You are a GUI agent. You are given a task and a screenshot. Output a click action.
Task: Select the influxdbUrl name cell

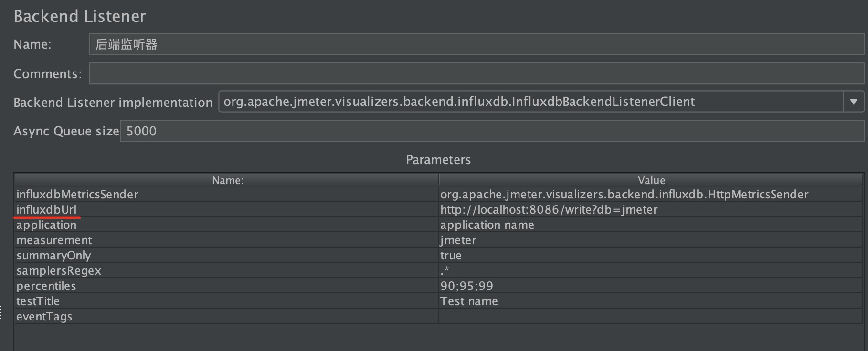pos(227,209)
